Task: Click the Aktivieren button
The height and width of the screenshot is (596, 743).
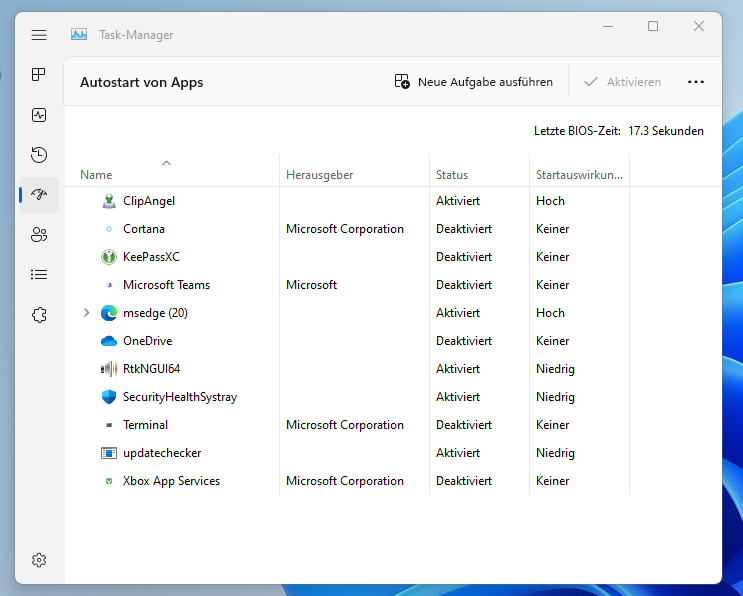Action: point(623,82)
